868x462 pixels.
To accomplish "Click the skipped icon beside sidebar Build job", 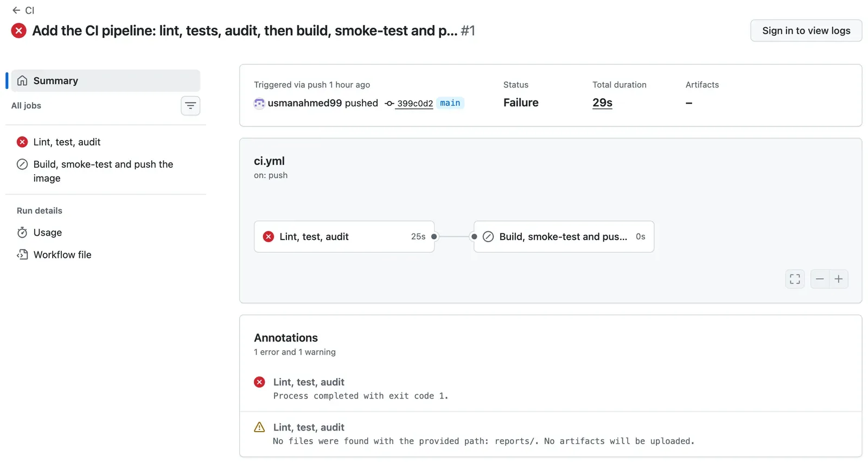I will pyautogui.click(x=22, y=164).
